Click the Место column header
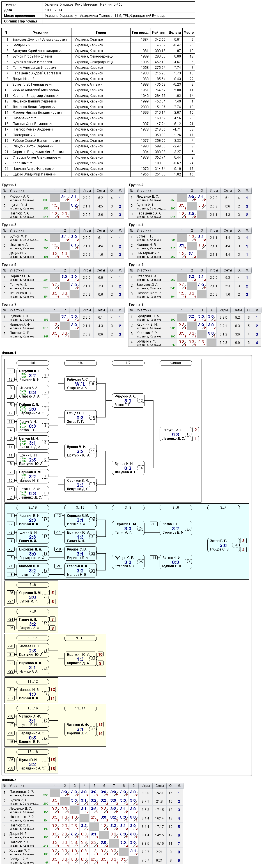The height and width of the screenshot is (868, 264). pos(189,32)
